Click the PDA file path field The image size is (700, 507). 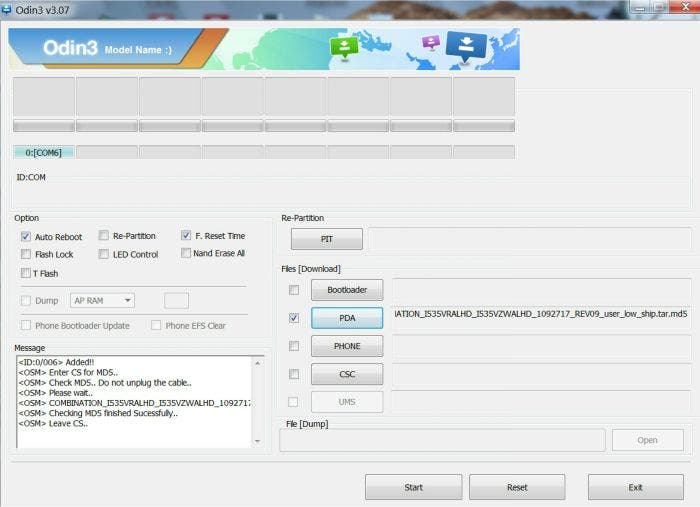pyautogui.click(x=540, y=314)
